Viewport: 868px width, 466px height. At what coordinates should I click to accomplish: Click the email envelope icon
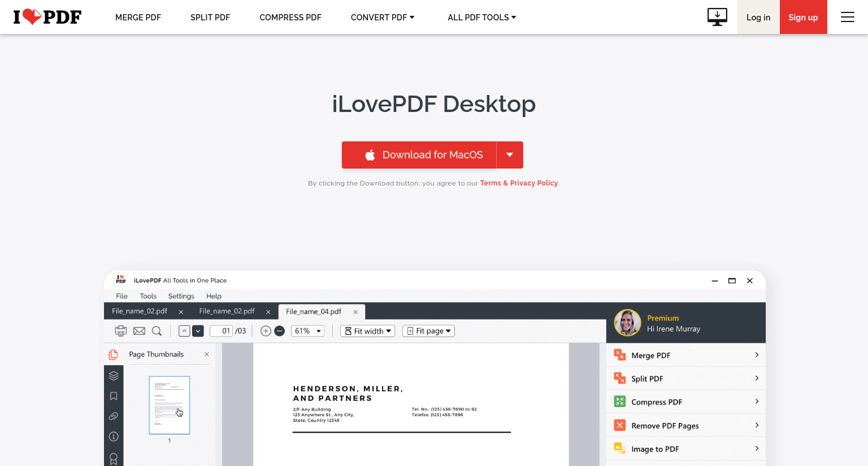[x=139, y=331]
